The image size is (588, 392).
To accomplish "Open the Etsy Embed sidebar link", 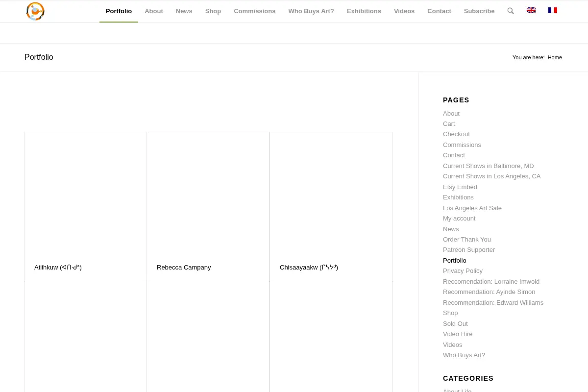I will [x=460, y=187].
